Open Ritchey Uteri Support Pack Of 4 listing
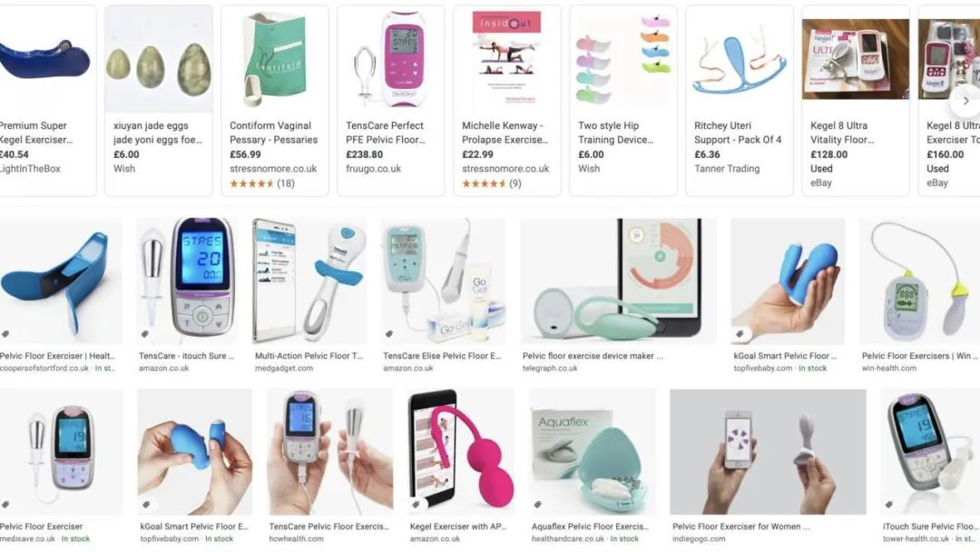 (740, 101)
